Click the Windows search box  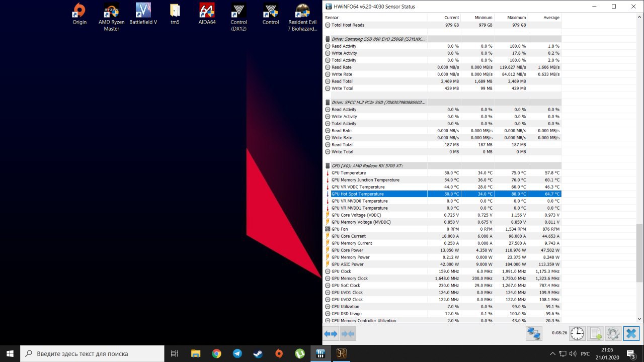click(x=92, y=353)
